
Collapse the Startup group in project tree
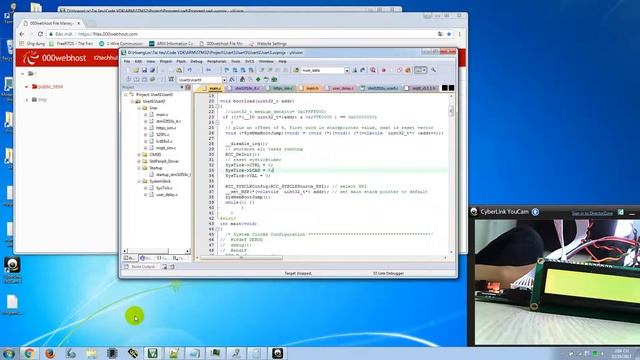coord(139,168)
